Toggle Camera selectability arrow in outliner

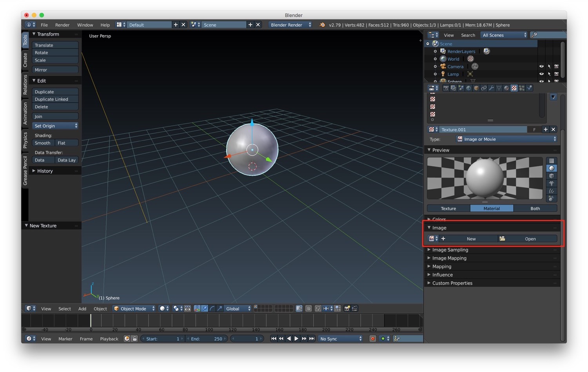549,67
